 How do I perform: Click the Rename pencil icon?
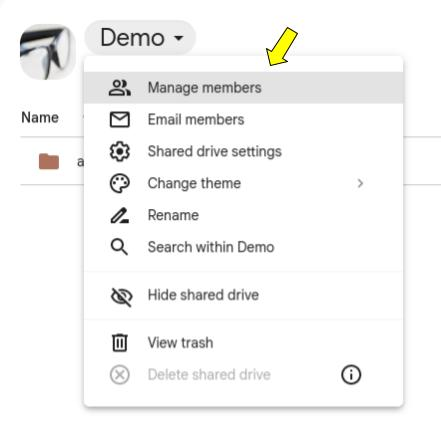pos(120,215)
